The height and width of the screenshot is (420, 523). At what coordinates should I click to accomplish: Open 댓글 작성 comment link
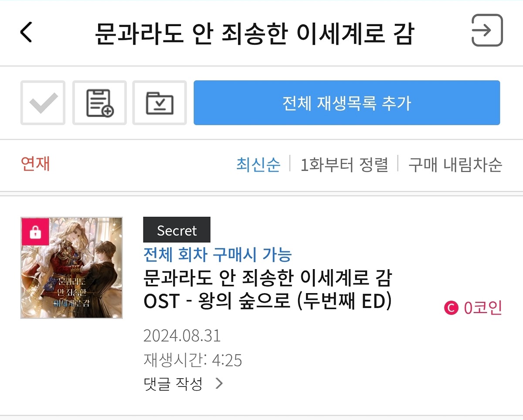(x=173, y=383)
